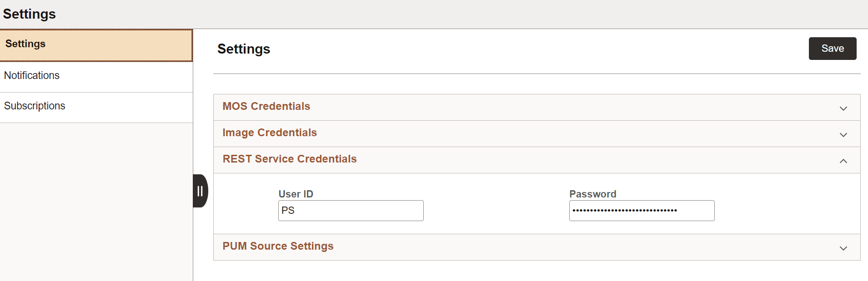The height and width of the screenshot is (281, 868).
Task: Click the Password field label
Action: coord(592,194)
